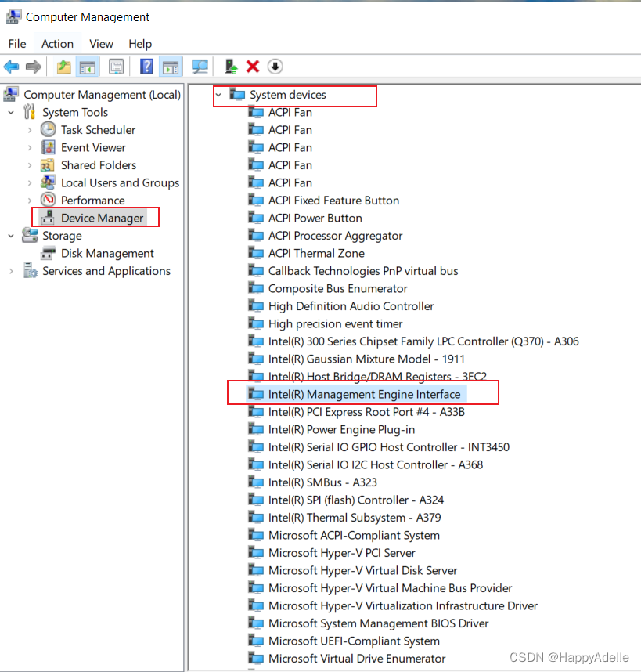Click the Forward arrow toolbar button

click(34, 67)
